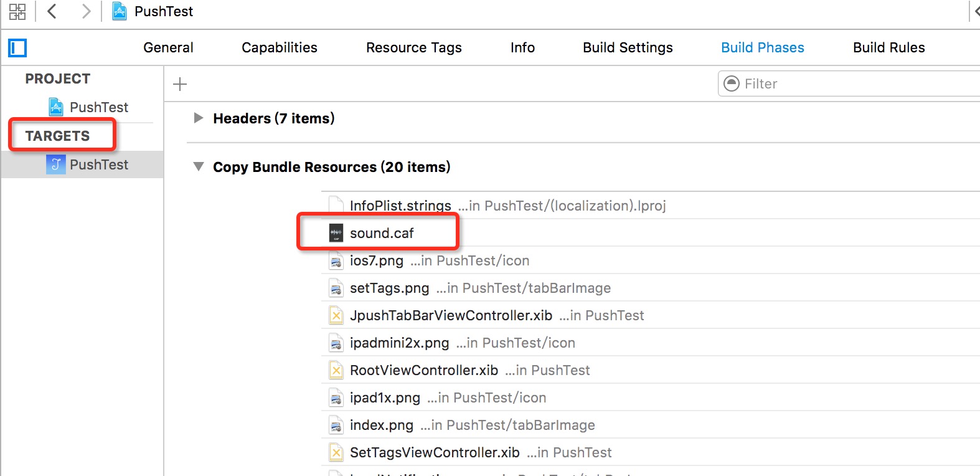Click the ios7.png image file icon

click(x=336, y=261)
